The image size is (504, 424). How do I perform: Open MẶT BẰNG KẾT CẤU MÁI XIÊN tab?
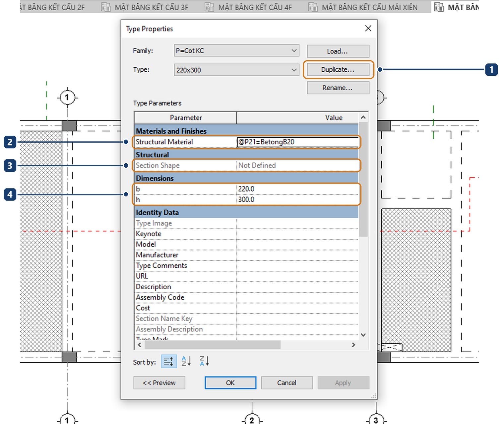point(363,7)
